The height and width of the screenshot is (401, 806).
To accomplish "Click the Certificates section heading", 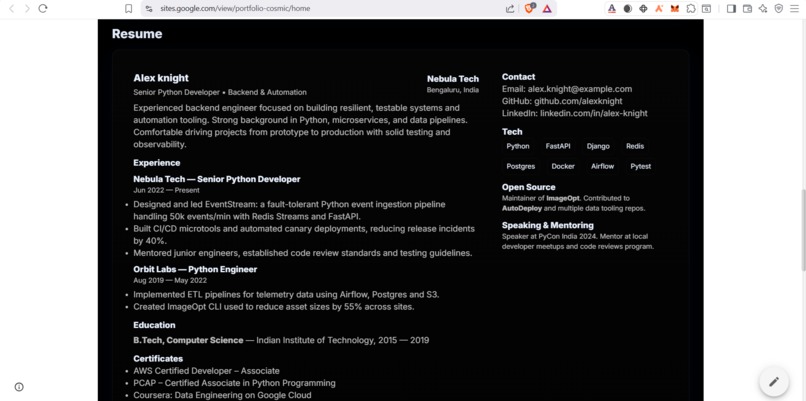I will [158, 359].
